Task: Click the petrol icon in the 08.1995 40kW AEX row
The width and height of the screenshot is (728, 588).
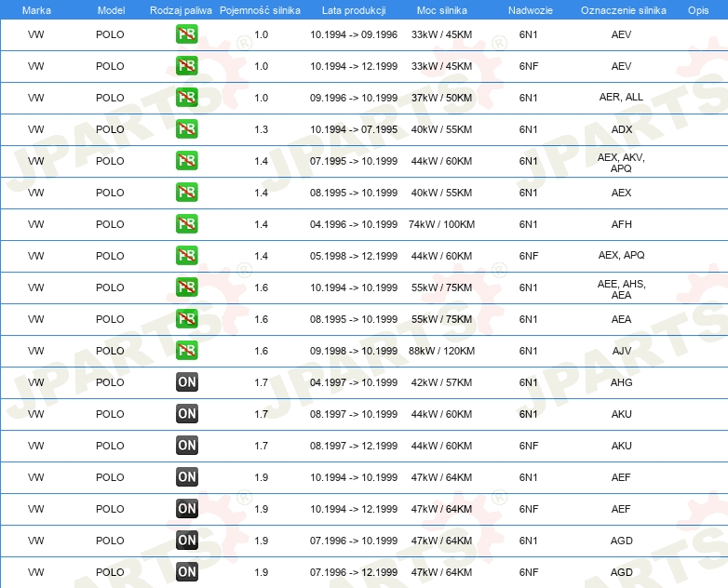Action: [186, 193]
